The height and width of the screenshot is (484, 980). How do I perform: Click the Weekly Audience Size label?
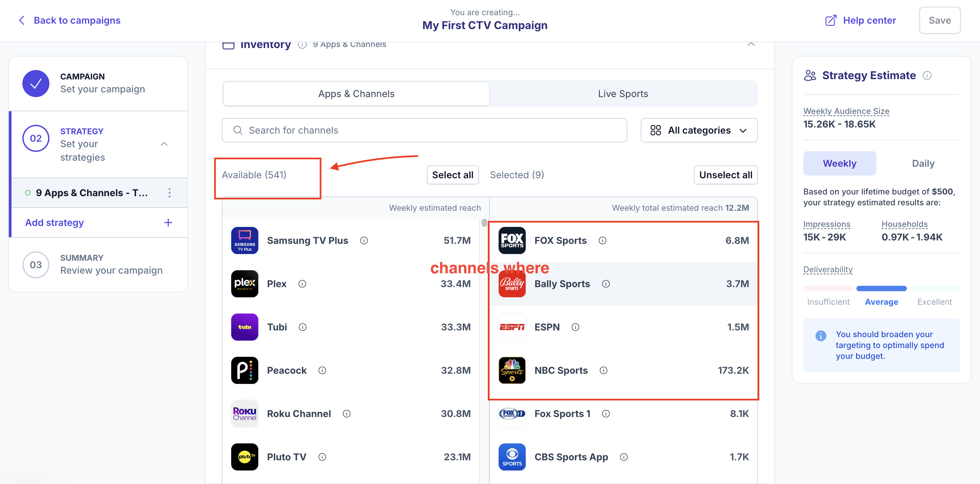(846, 111)
